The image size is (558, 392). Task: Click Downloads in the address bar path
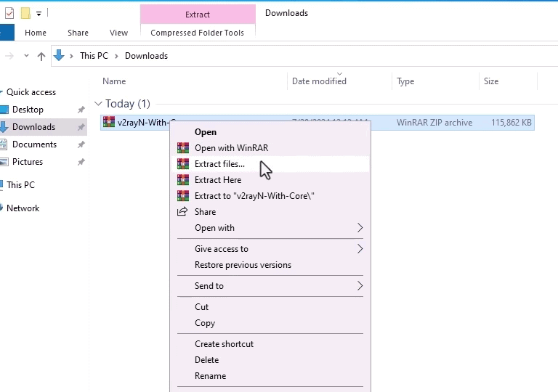point(146,56)
